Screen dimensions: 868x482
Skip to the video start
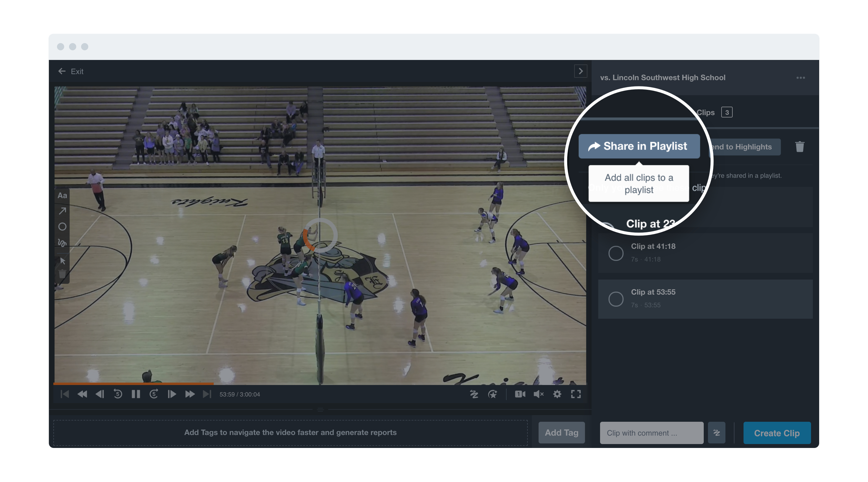click(x=65, y=394)
